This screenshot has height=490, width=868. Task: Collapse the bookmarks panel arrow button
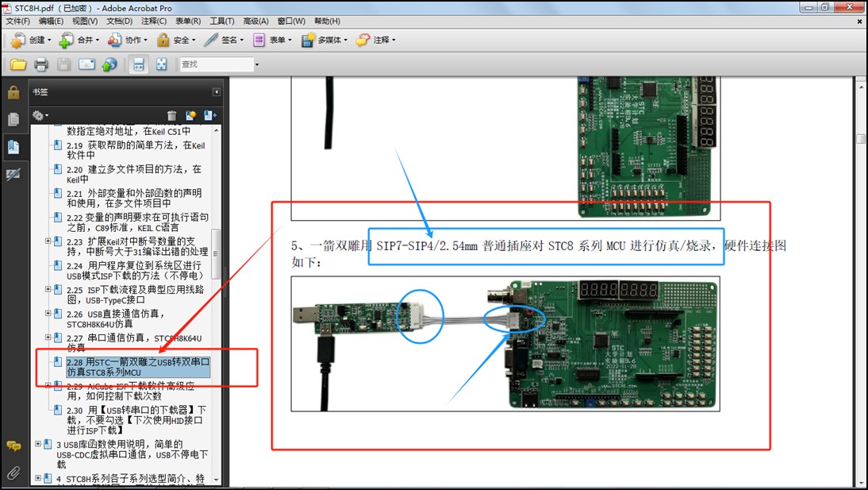[x=217, y=92]
